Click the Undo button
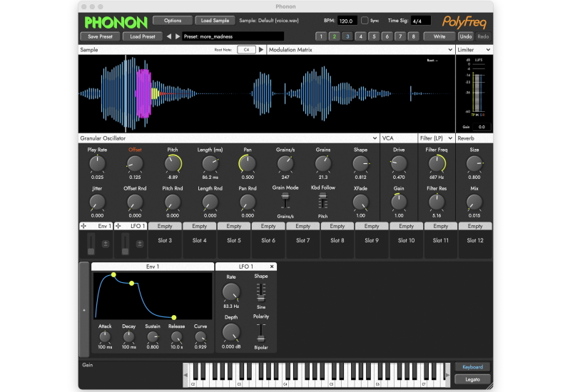This screenshot has width=585, height=392. pyautogui.click(x=466, y=36)
